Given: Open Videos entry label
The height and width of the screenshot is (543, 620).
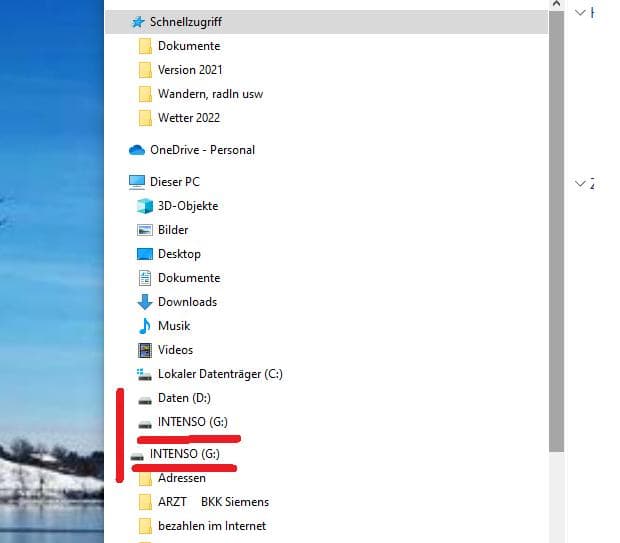Looking at the screenshot, I should click(x=176, y=350).
